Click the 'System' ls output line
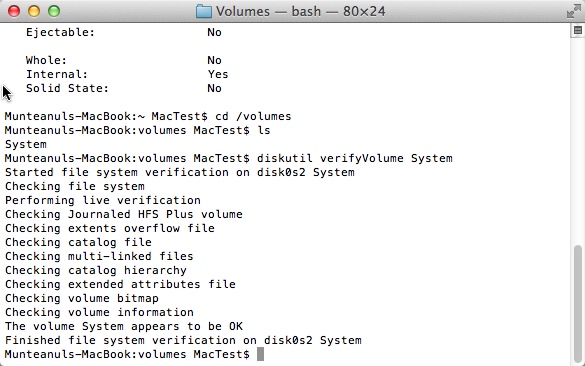The width and height of the screenshot is (585, 366). point(26,144)
